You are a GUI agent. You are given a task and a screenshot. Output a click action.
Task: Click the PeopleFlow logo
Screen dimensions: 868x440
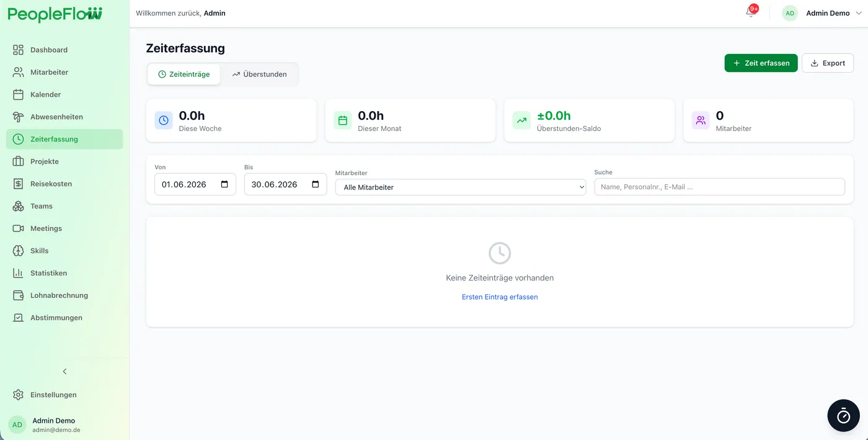[55, 14]
